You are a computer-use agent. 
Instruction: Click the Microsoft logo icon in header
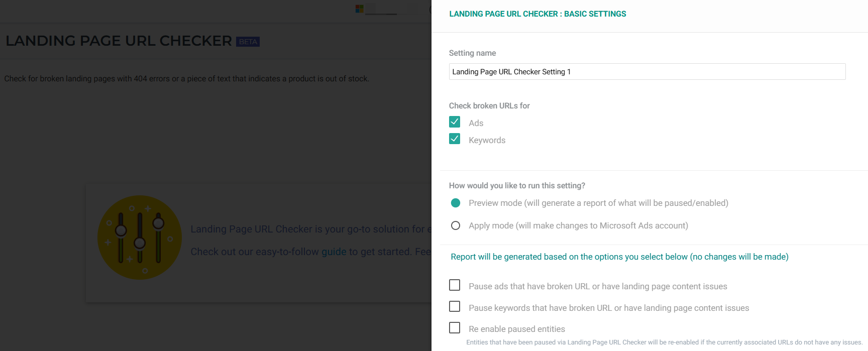click(x=359, y=9)
